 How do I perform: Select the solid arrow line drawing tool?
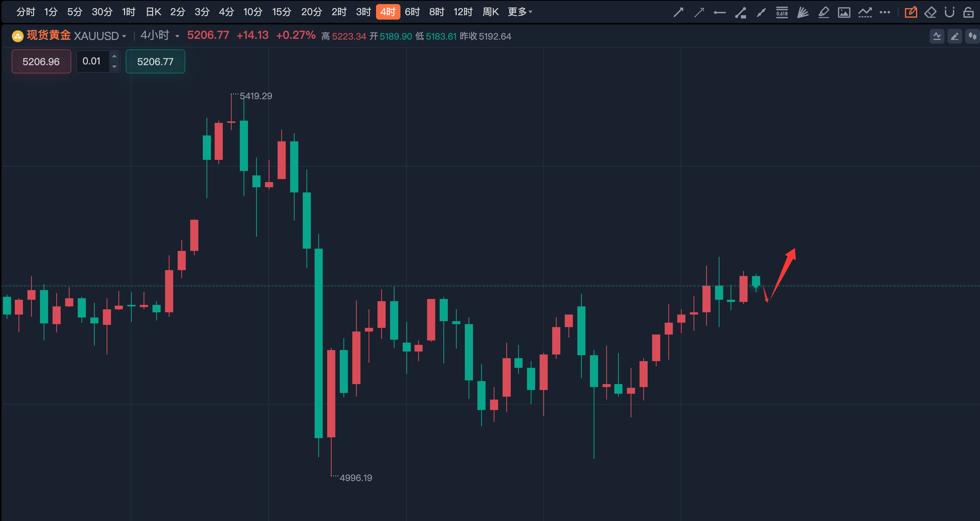coord(678,13)
